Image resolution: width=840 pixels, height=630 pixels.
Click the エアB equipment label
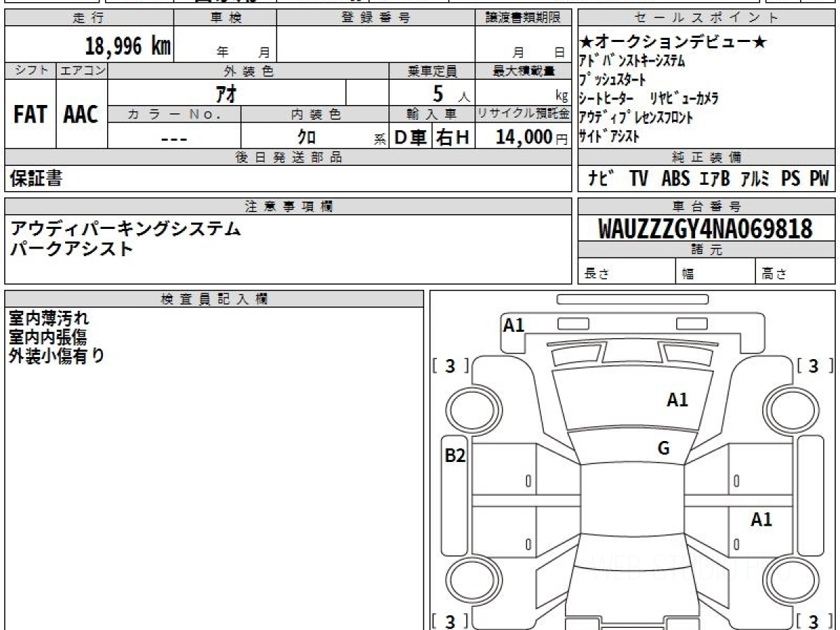[714, 179]
